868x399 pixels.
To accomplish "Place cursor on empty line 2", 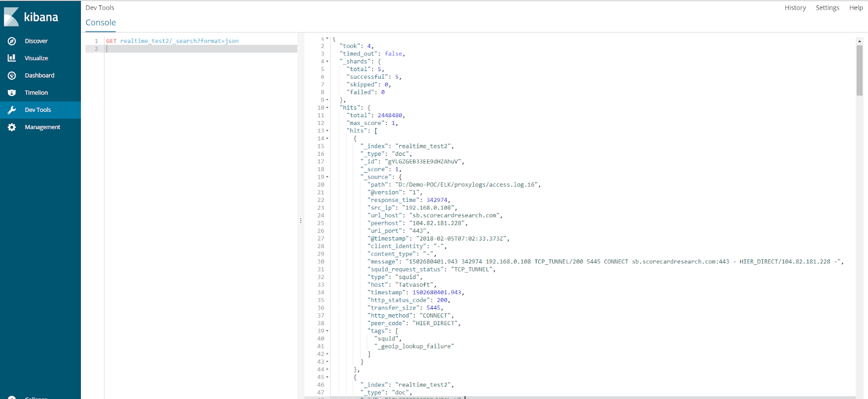I will point(201,49).
